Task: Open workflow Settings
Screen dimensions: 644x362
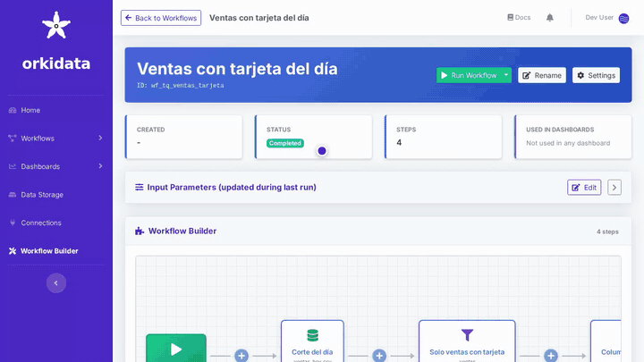Action: tap(596, 75)
